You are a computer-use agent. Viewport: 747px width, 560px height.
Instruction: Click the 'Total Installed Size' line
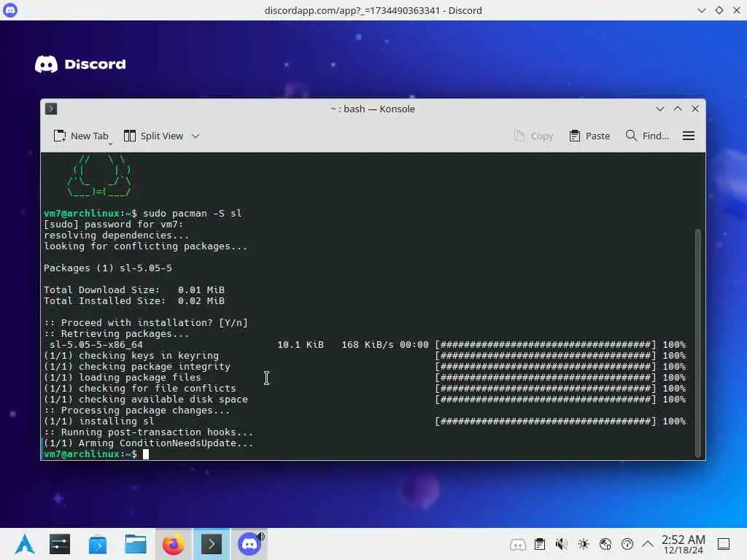point(134,301)
